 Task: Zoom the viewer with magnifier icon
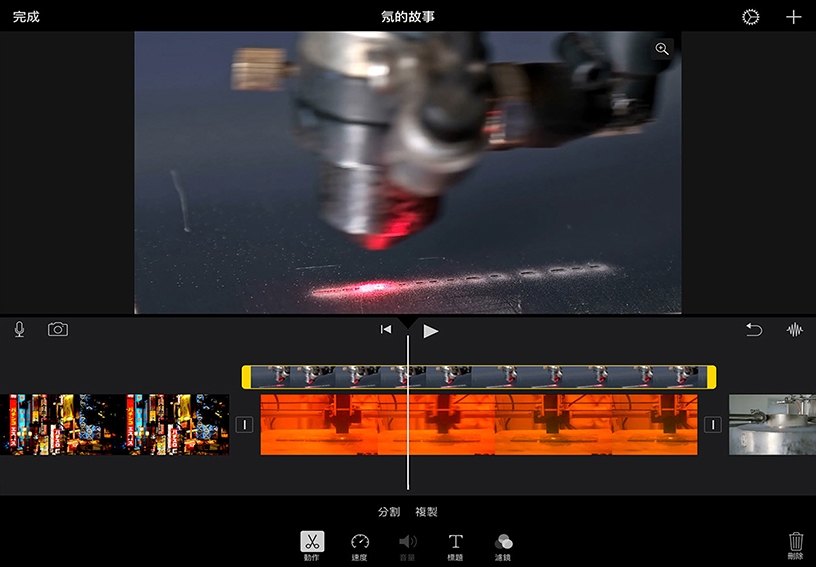pyautogui.click(x=661, y=49)
